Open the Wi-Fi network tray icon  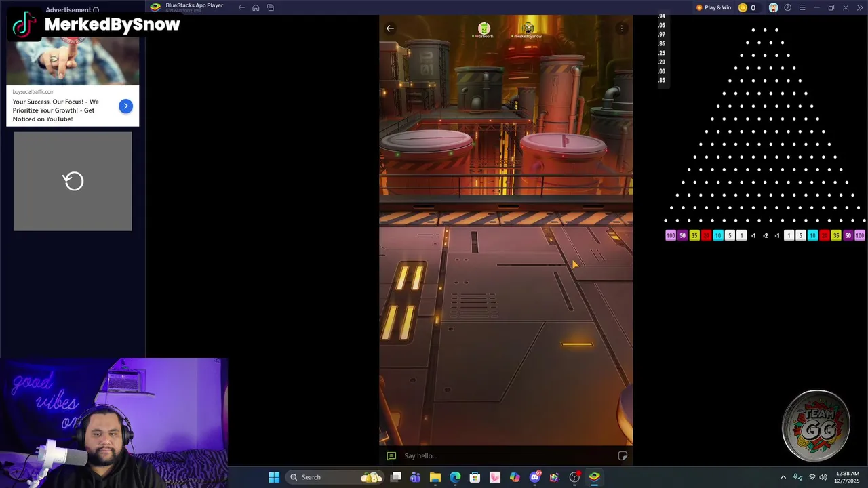[812, 477]
